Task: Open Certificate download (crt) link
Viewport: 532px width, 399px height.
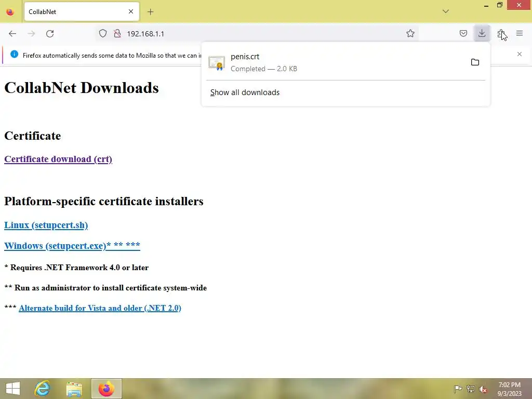Action: 58,159
